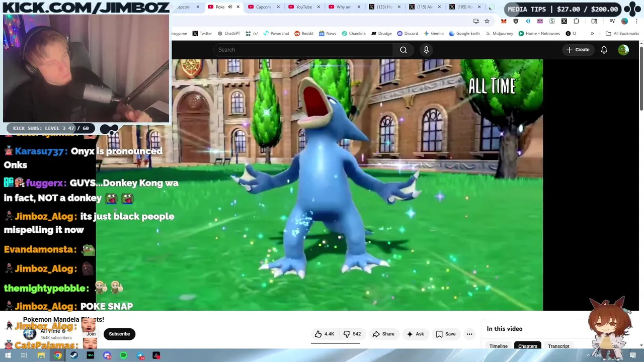The image size is (644, 362).
Task: Open the Chrome extensions puzzle icon
Action: coord(576,21)
